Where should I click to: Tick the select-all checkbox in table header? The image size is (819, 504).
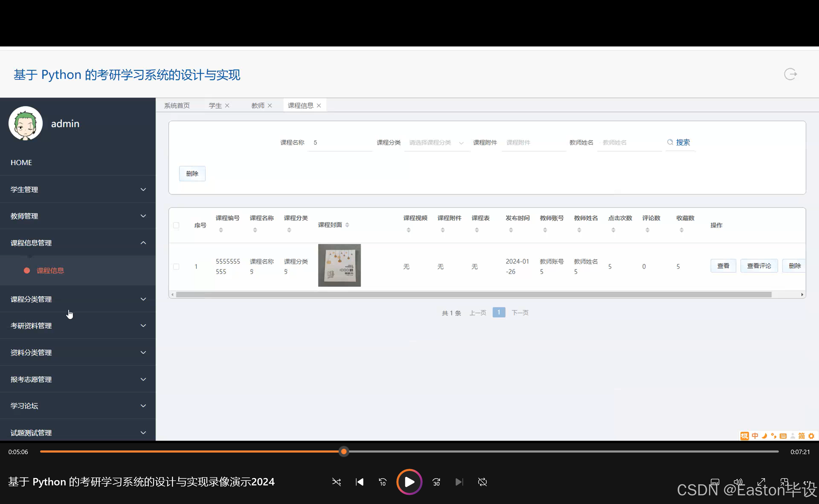pyautogui.click(x=176, y=225)
